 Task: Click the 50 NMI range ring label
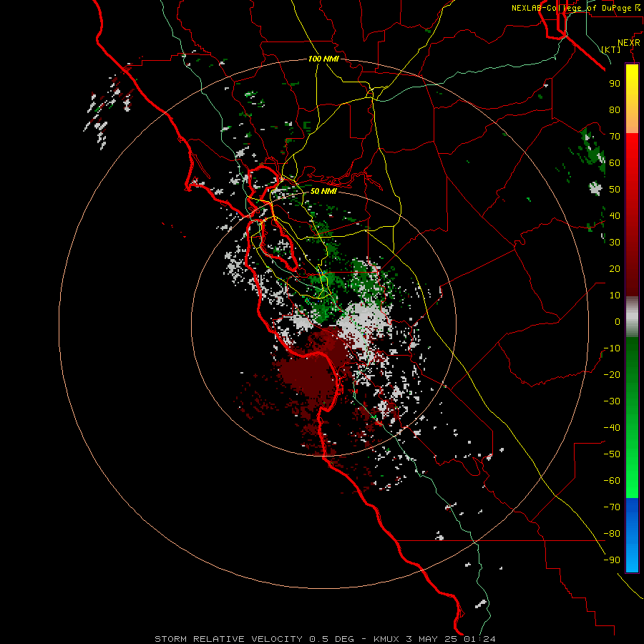coord(323,191)
